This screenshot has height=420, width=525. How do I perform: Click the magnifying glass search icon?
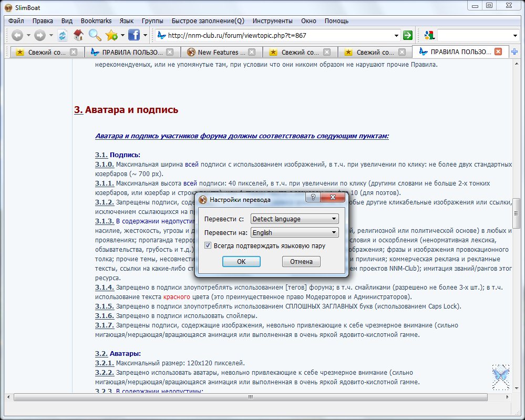point(95,35)
